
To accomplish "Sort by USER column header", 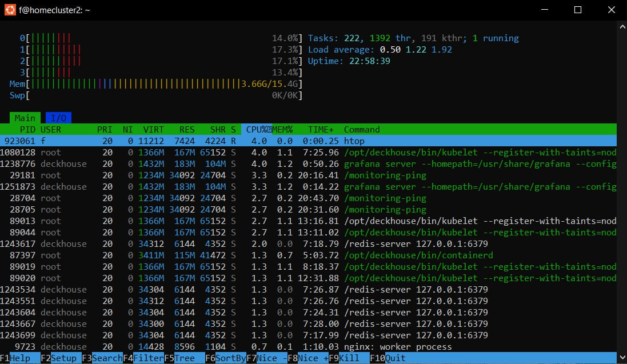I will pos(51,130).
